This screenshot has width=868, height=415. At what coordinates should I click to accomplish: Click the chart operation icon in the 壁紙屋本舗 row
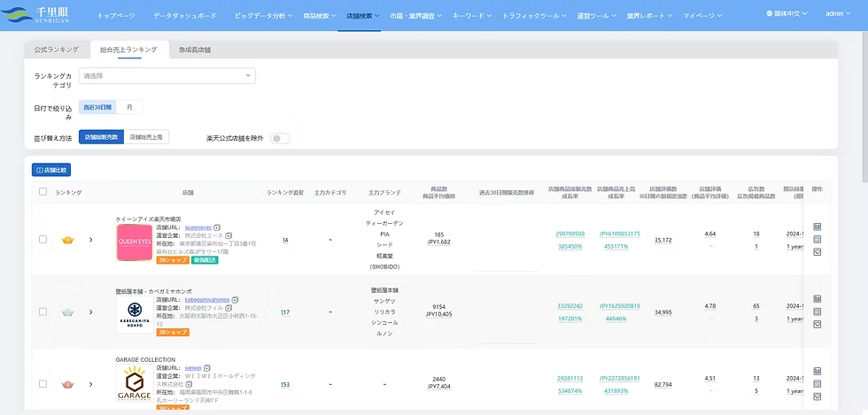[x=817, y=299]
